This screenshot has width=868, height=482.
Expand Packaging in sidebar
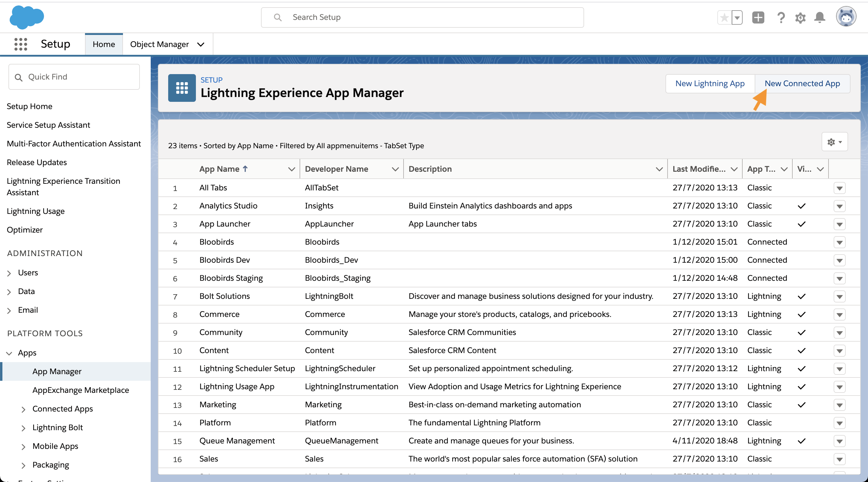pyautogui.click(x=23, y=465)
